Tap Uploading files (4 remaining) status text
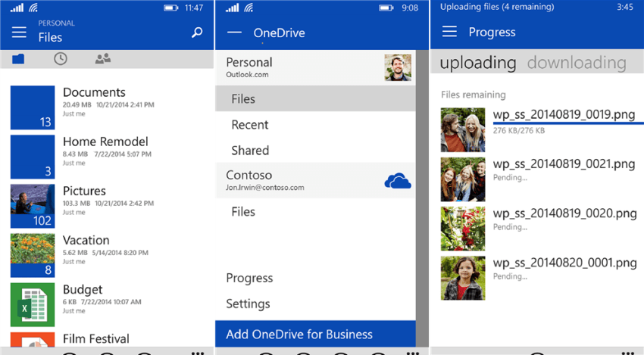This screenshot has width=644, height=355. pyautogui.click(x=497, y=7)
